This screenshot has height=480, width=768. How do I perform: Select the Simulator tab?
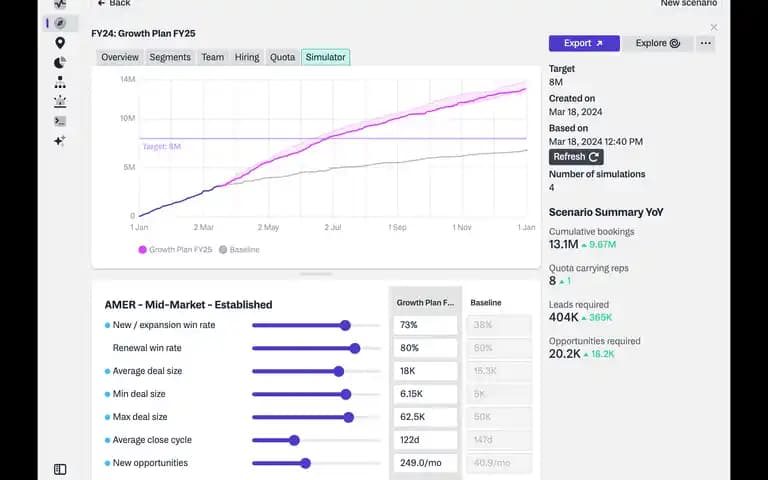pyautogui.click(x=326, y=57)
